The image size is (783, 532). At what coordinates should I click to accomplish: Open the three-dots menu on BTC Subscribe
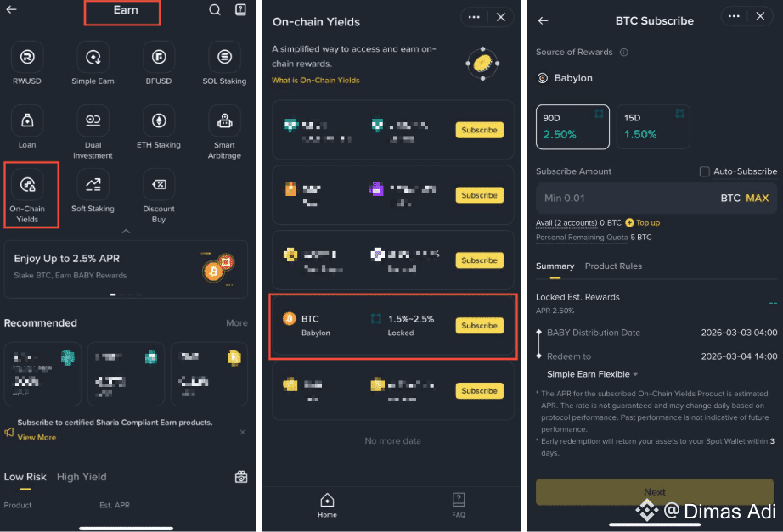click(x=734, y=16)
